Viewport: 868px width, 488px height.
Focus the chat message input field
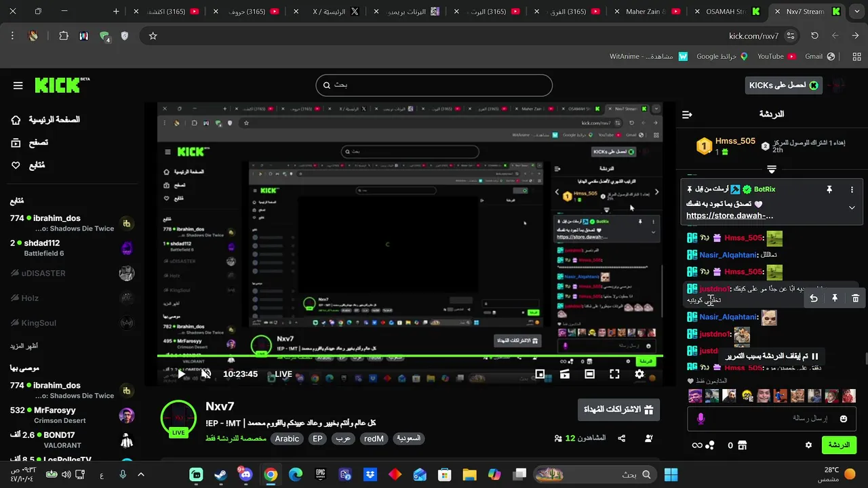click(772, 419)
